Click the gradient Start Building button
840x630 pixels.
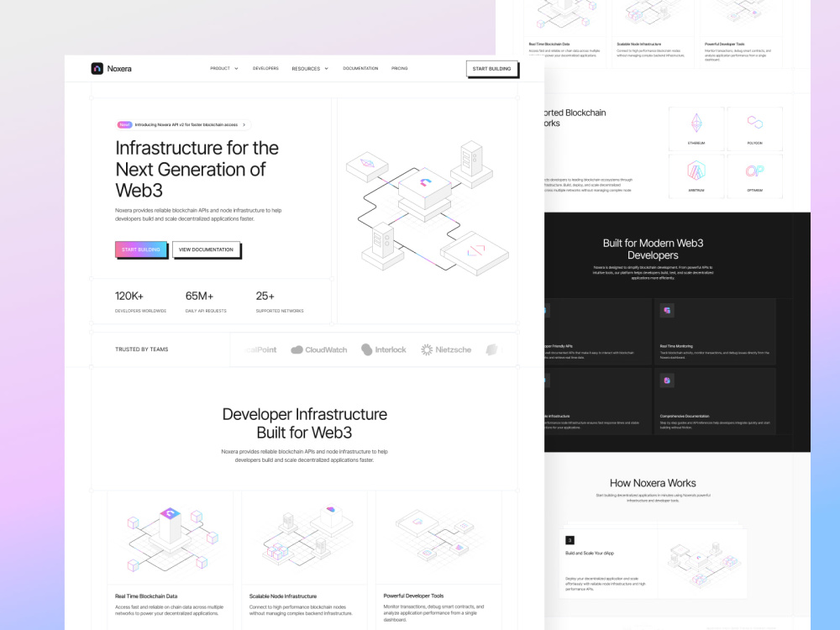click(141, 249)
